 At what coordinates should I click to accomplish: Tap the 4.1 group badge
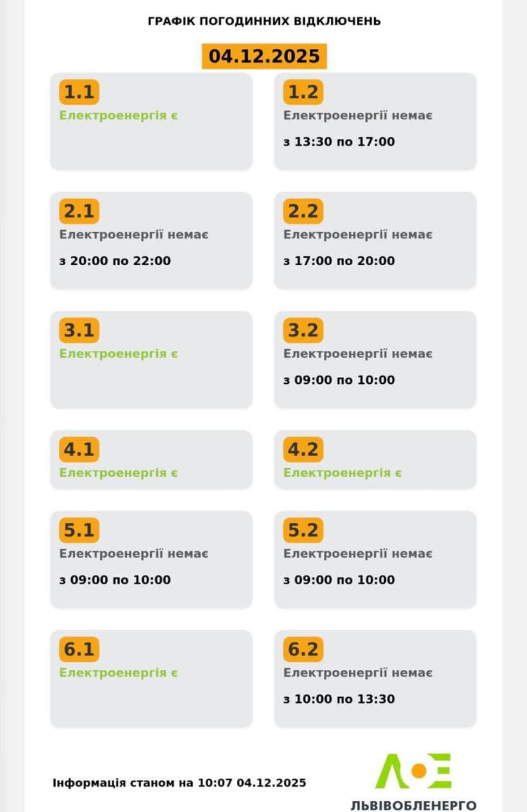[79, 450]
